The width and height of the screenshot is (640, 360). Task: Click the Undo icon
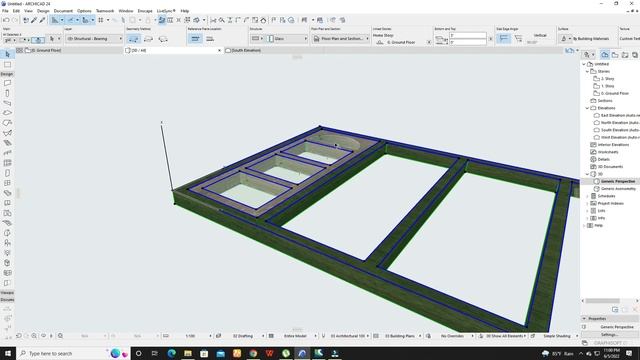coord(6,20)
